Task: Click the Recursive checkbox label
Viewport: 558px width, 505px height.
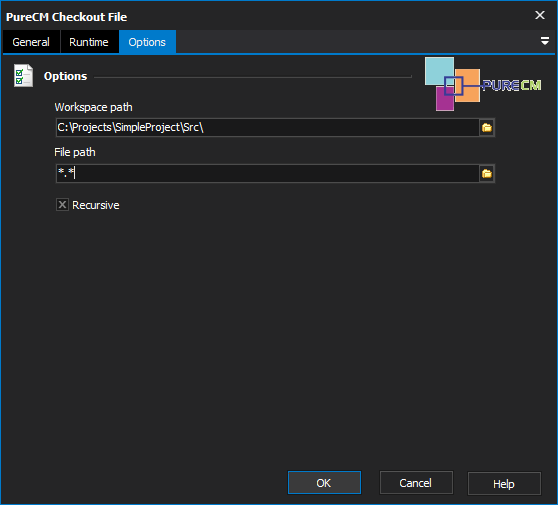Action: coord(96,205)
